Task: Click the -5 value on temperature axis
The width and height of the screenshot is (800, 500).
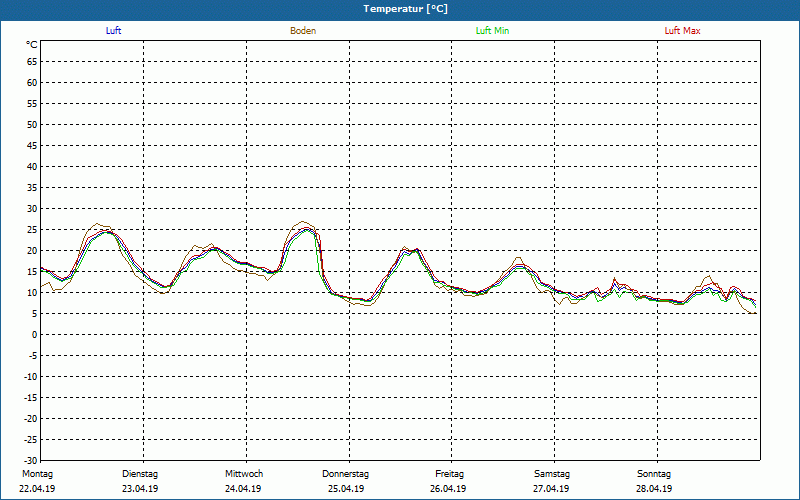Action: pyautogui.click(x=33, y=356)
